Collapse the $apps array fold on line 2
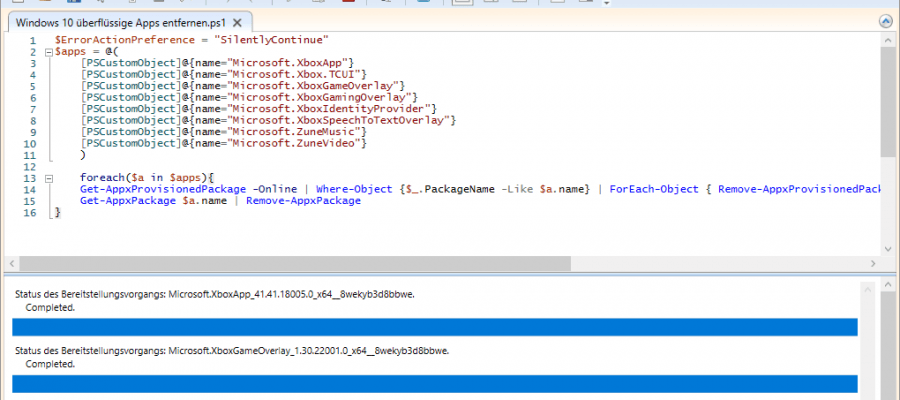Image resolution: width=900 pixels, height=400 pixels. click(47, 51)
